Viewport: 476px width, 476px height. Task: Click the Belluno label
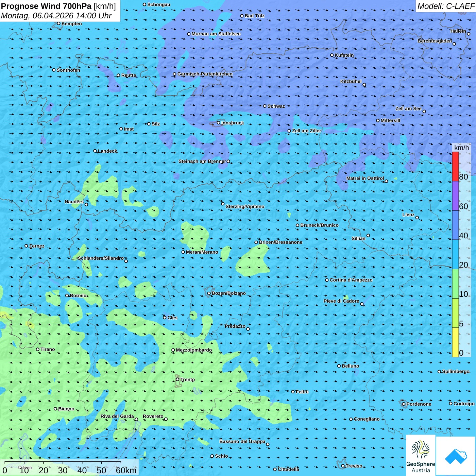(x=350, y=366)
